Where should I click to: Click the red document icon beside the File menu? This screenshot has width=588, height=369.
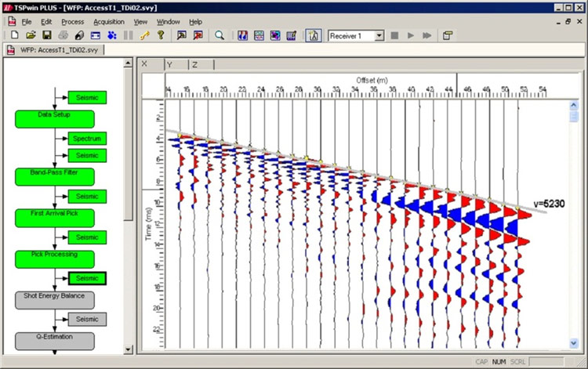point(12,21)
